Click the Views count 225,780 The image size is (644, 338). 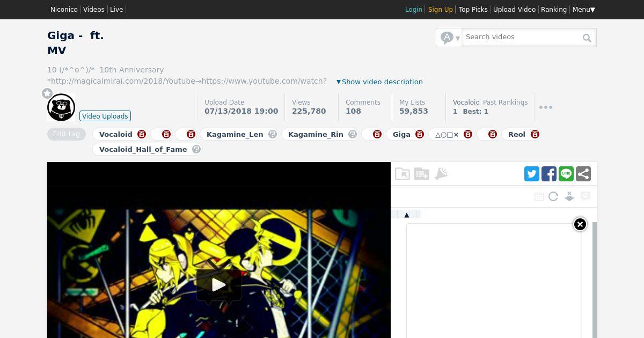[309, 111]
